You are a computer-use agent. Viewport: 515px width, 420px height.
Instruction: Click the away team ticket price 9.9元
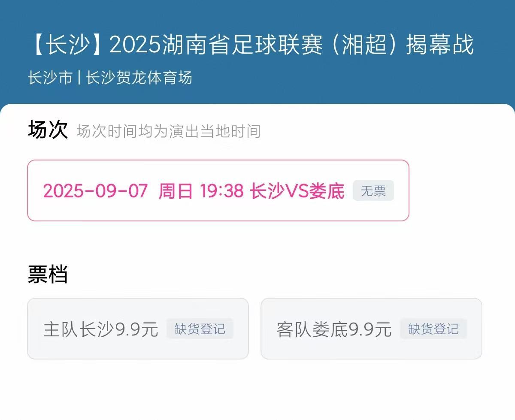click(372, 329)
